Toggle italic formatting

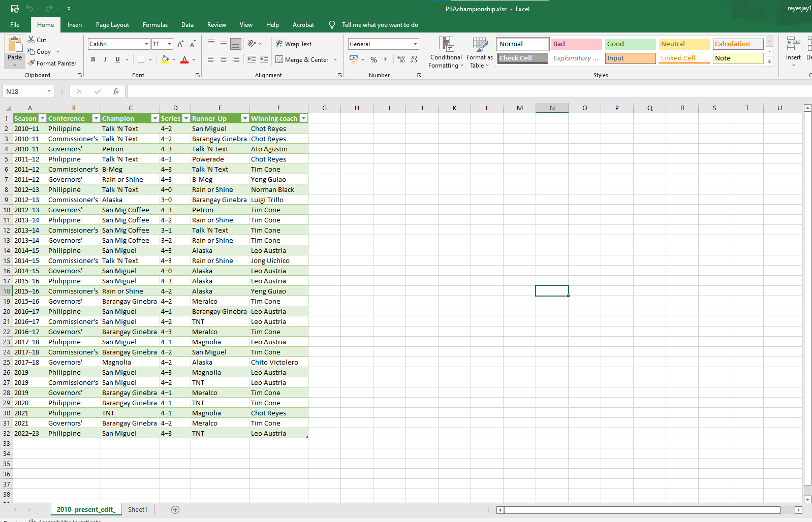(105, 59)
